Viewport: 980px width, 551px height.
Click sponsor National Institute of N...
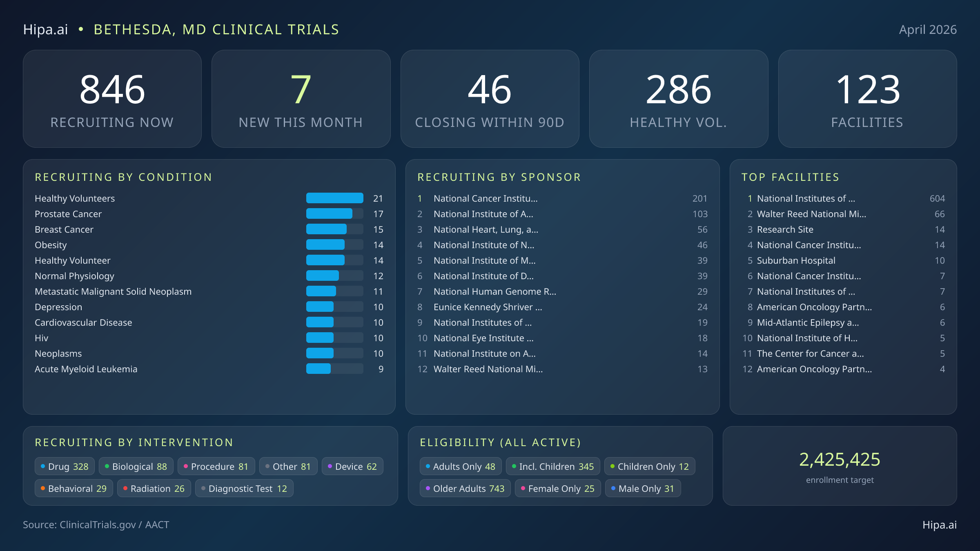562,245
